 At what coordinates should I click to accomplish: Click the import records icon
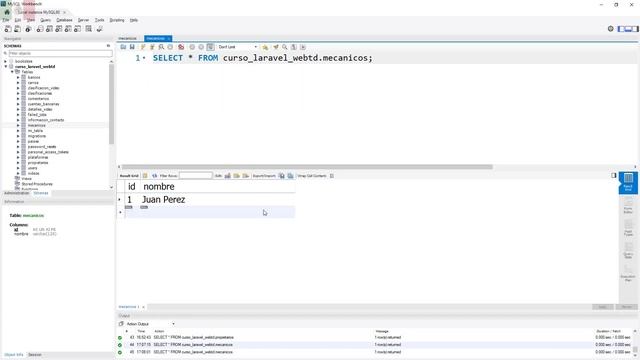291,176
